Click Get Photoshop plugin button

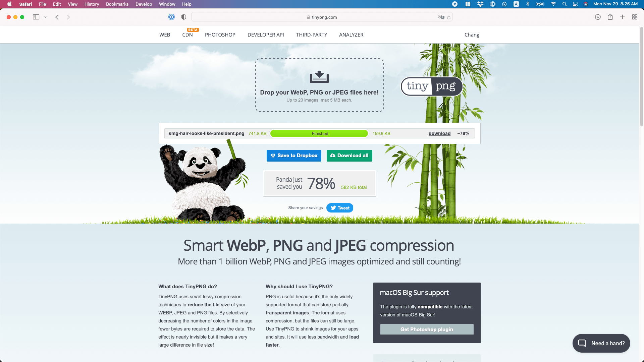tap(426, 329)
